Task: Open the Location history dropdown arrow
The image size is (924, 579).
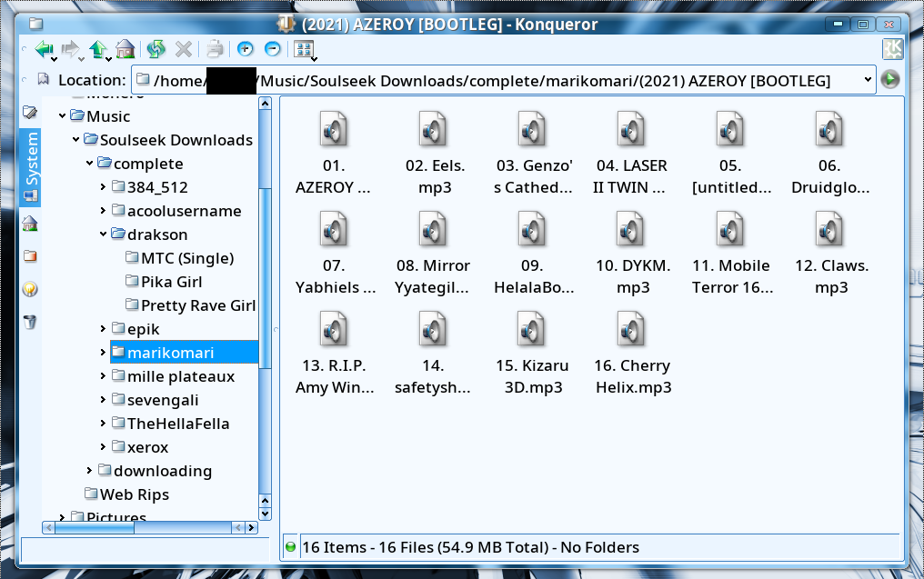Action: (868, 79)
